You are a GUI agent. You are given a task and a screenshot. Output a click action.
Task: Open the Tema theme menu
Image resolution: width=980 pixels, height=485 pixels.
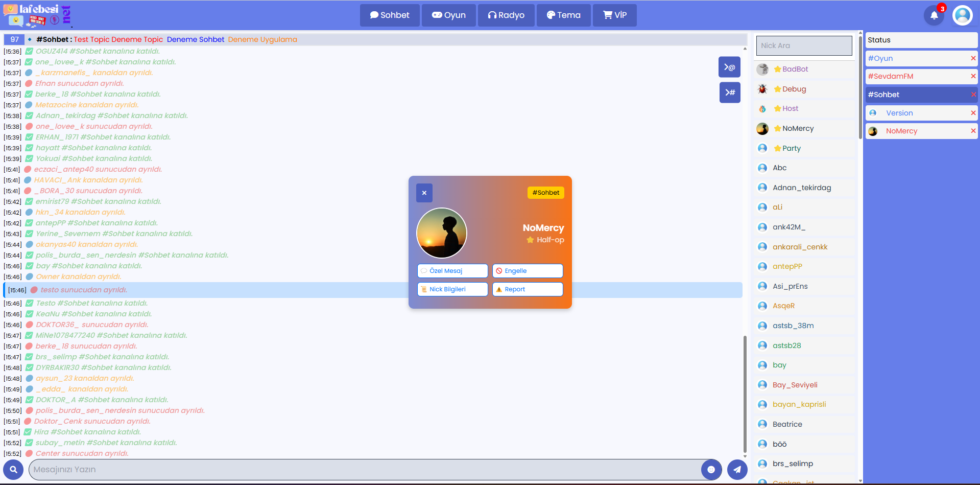pyautogui.click(x=563, y=15)
